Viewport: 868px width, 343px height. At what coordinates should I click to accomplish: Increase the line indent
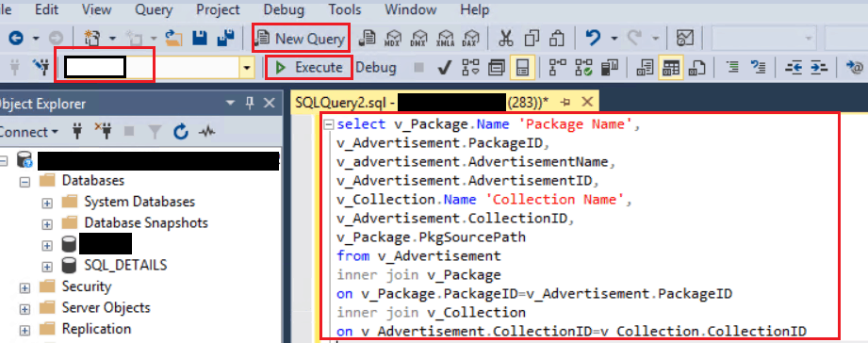(819, 68)
